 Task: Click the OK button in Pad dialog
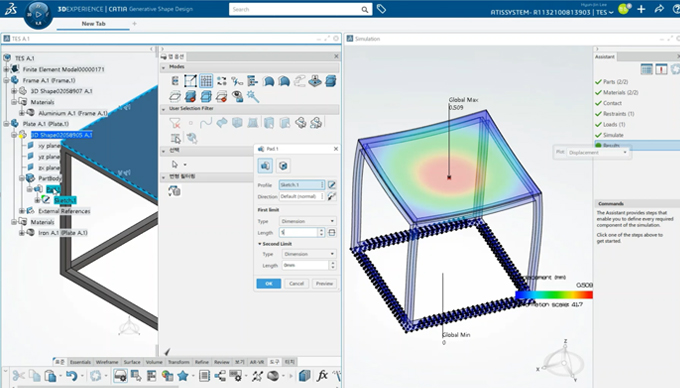tap(268, 284)
